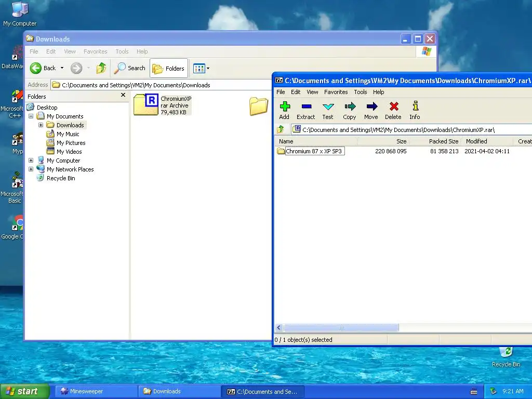Select the Google Chrome desktop shortcut
The image size is (532, 399).
pos(12,228)
